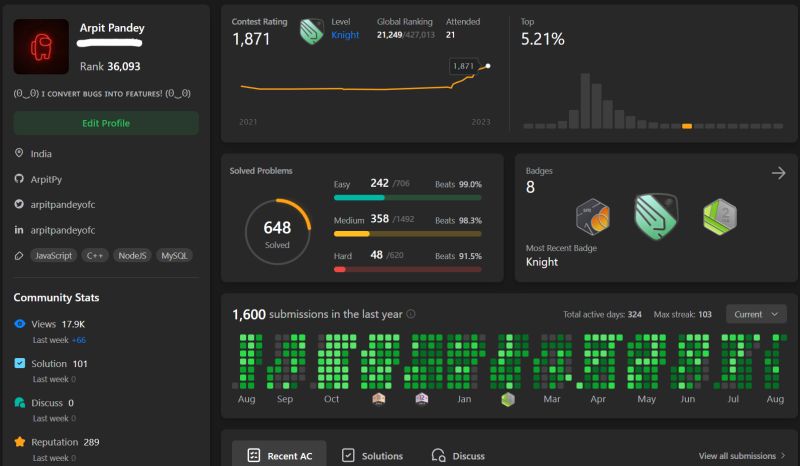This screenshot has width=800, height=466.
Task: Click the Solution checkbox icon in Community Stats
Action: click(x=19, y=363)
